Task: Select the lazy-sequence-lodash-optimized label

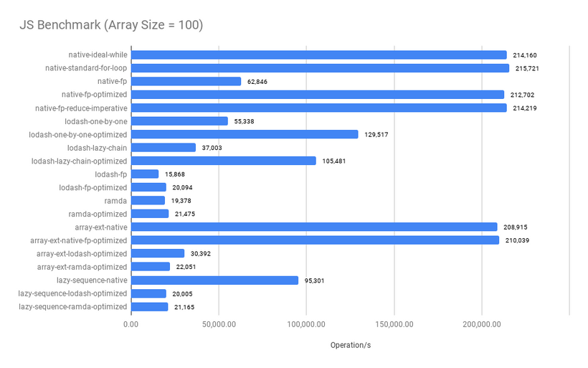Action: [x=72, y=293]
